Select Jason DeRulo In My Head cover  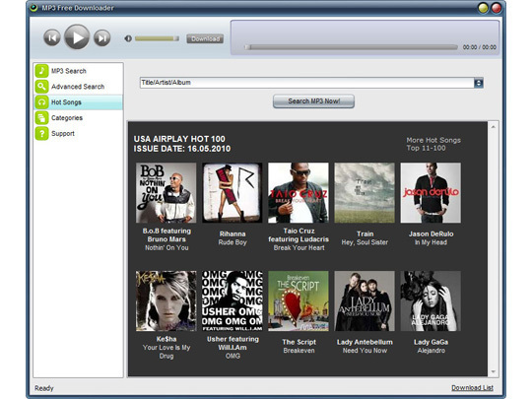tap(431, 192)
